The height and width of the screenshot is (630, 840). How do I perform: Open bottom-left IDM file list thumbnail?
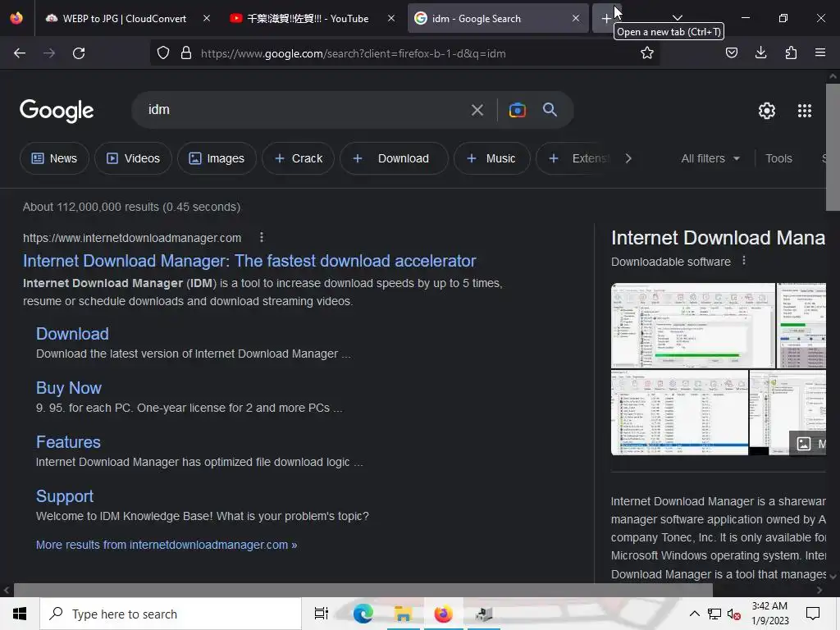(679, 413)
